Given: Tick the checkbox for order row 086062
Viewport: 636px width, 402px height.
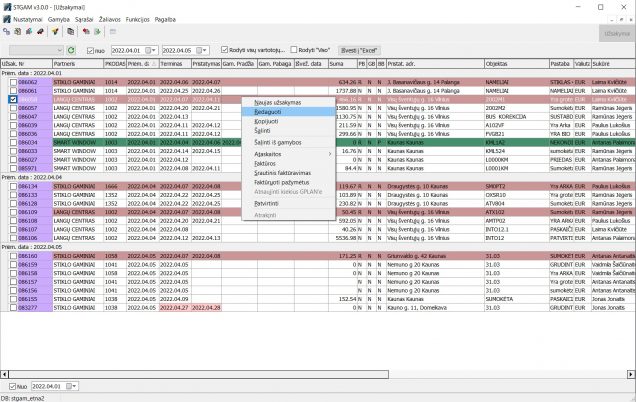Looking at the screenshot, I should tap(13, 81).
